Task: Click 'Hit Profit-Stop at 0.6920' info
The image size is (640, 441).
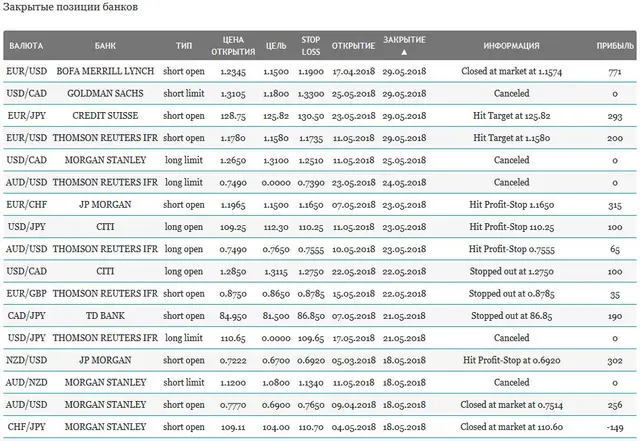Action: click(x=511, y=360)
